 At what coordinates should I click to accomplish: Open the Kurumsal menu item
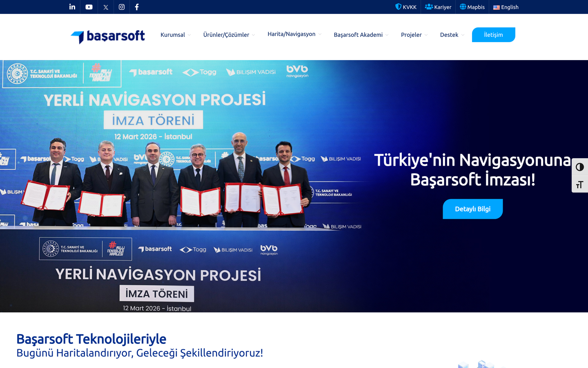coord(173,35)
